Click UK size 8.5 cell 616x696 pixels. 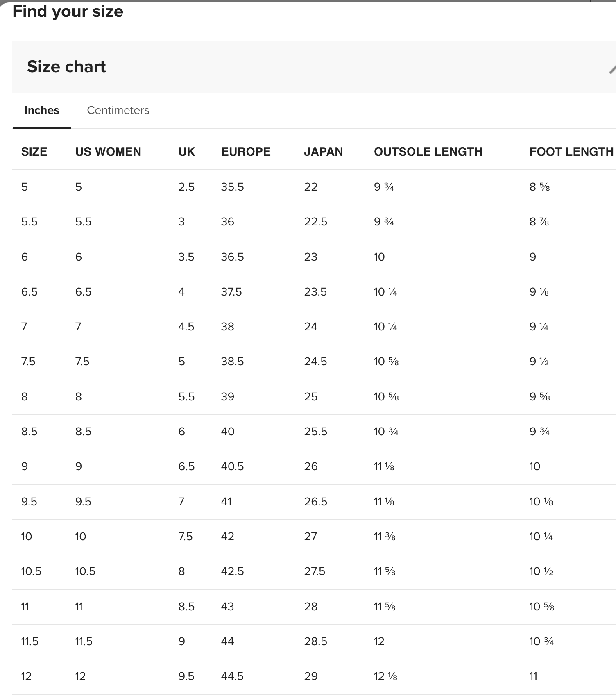(x=186, y=607)
